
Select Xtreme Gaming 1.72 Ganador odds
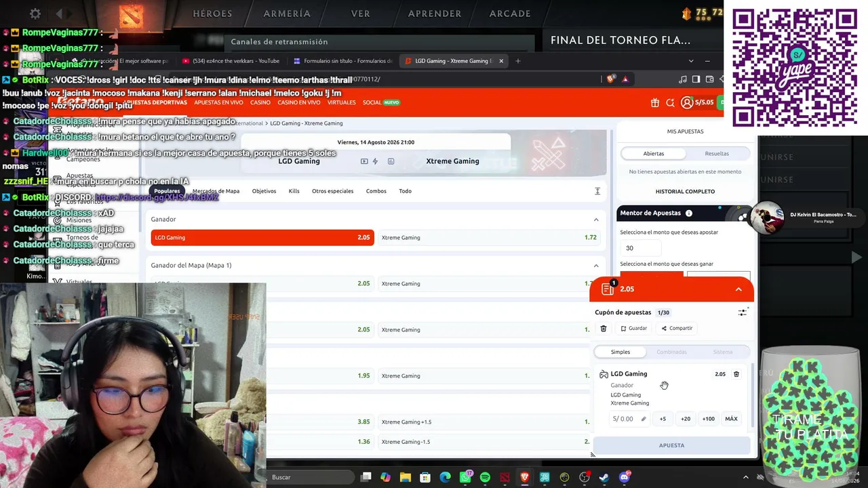(x=489, y=238)
